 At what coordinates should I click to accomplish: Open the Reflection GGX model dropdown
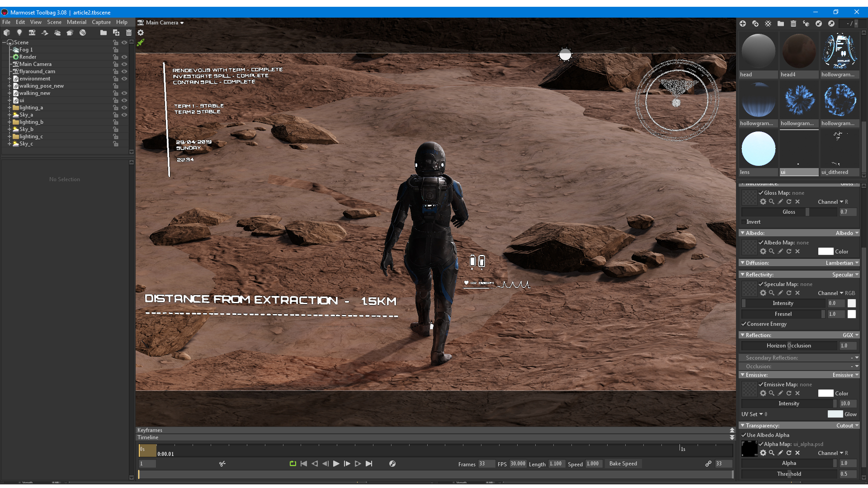tap(850, 335)
